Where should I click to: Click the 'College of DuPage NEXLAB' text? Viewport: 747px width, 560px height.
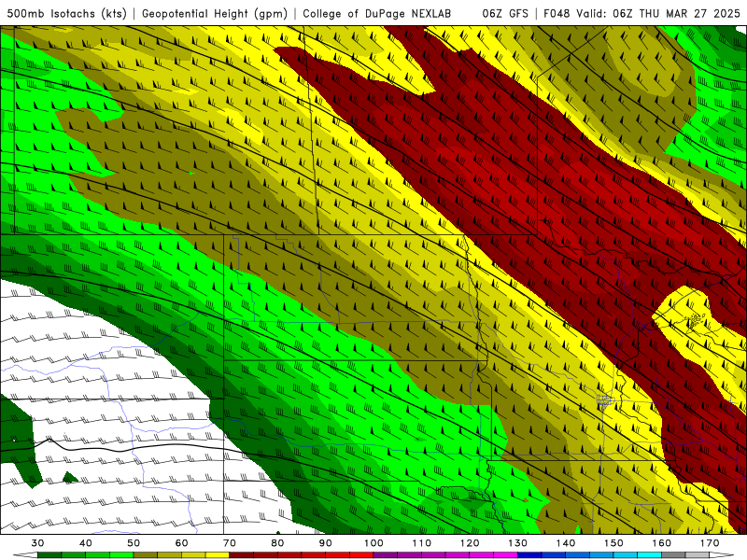click(376, 13)
